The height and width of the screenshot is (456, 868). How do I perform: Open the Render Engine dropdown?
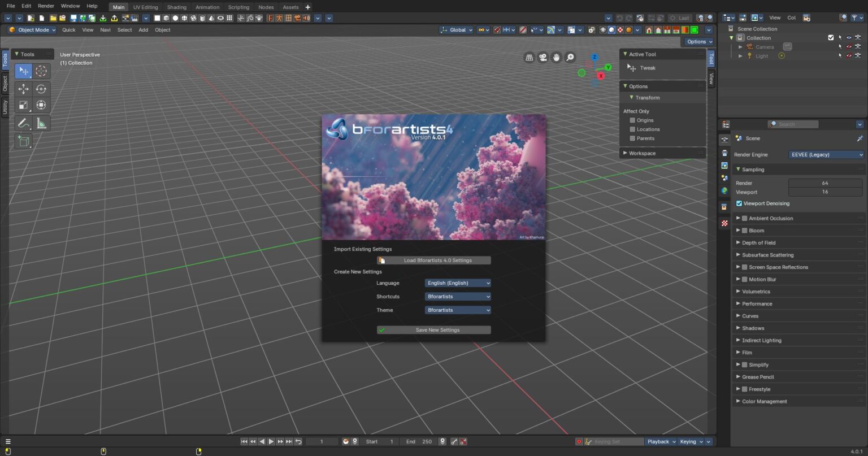pos(826,154)
